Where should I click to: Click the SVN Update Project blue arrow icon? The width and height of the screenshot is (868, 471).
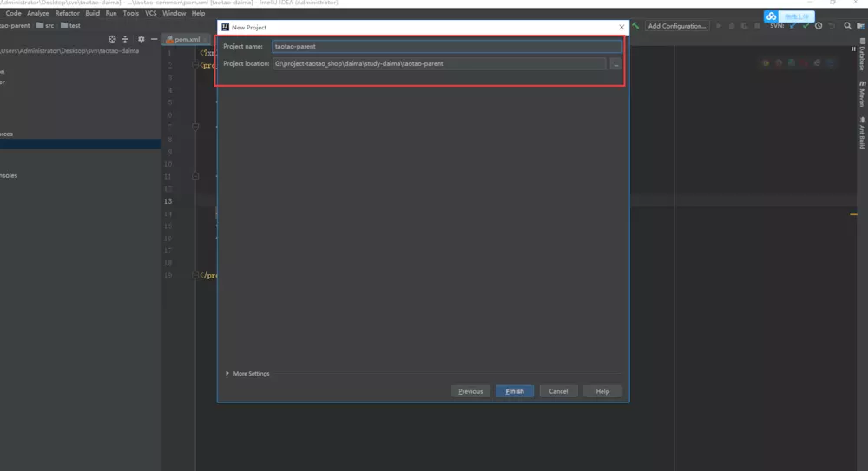(792, 26)
